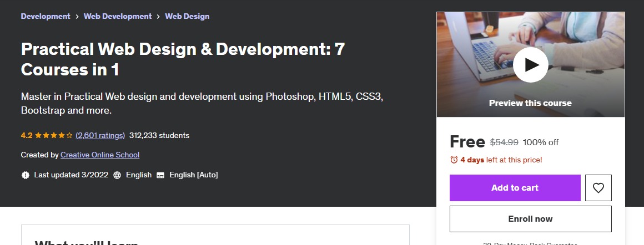Open the Development breadcrumb category
Screen dimensions: 644x245
(x=46, y=17)
